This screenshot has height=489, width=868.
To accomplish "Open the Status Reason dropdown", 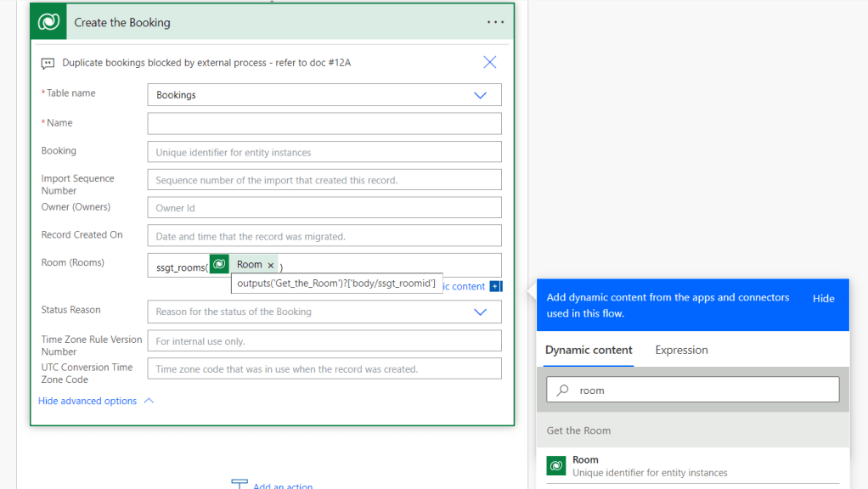I will coord(480,312).
